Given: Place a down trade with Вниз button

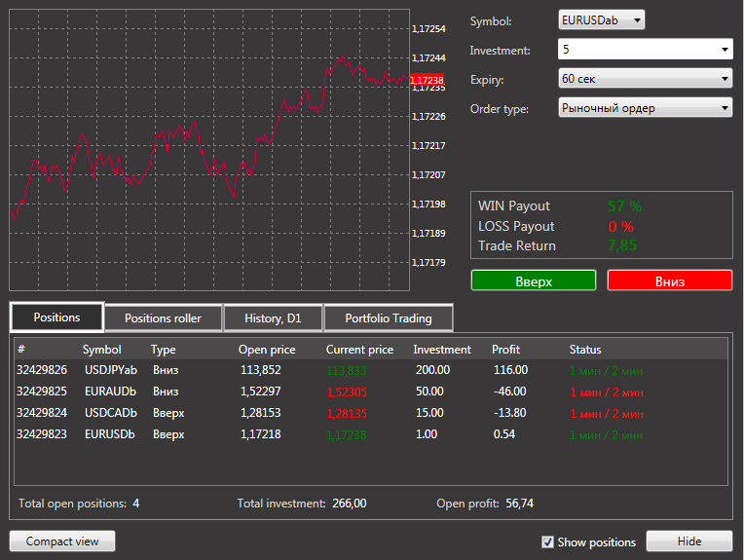Looking at the screenshot, I should (x=670, y=280).
